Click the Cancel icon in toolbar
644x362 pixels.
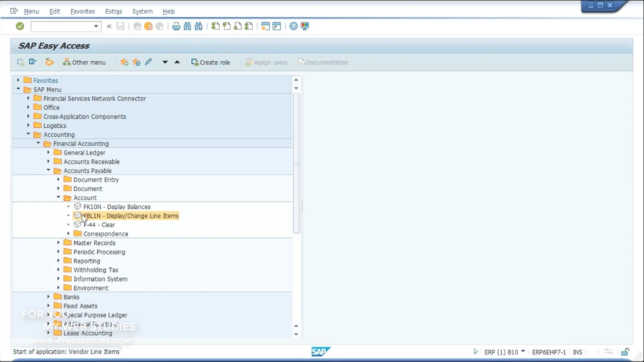(160, 26)
